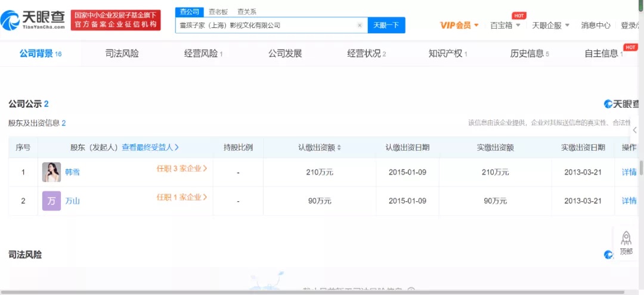Switch to 经营状况 tab
This screenshot has height=295, width=644.
[366, 53]
